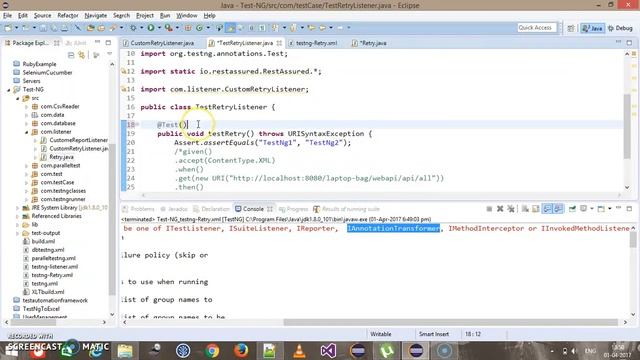Click the Debug gear toolbar icon
This screenshot has width=640, height=360.
pos(133,28)
